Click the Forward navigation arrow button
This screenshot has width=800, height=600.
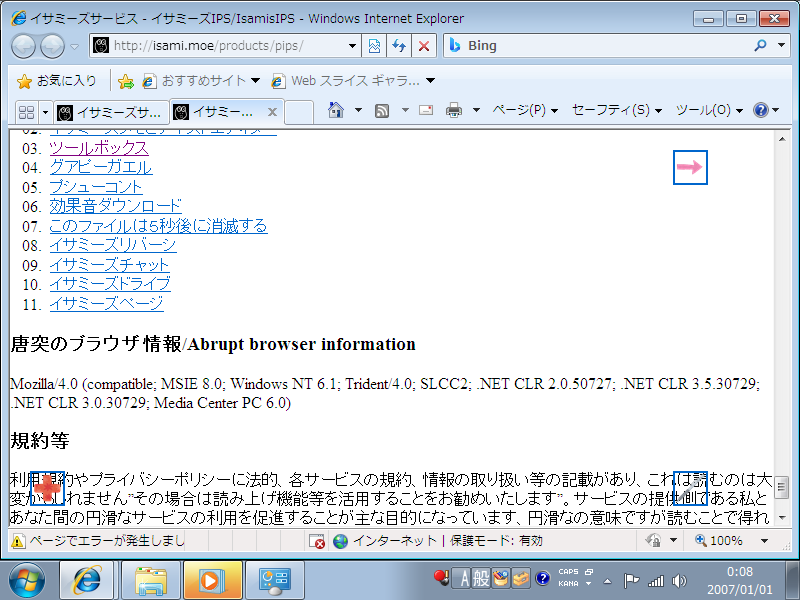(52, 46)
